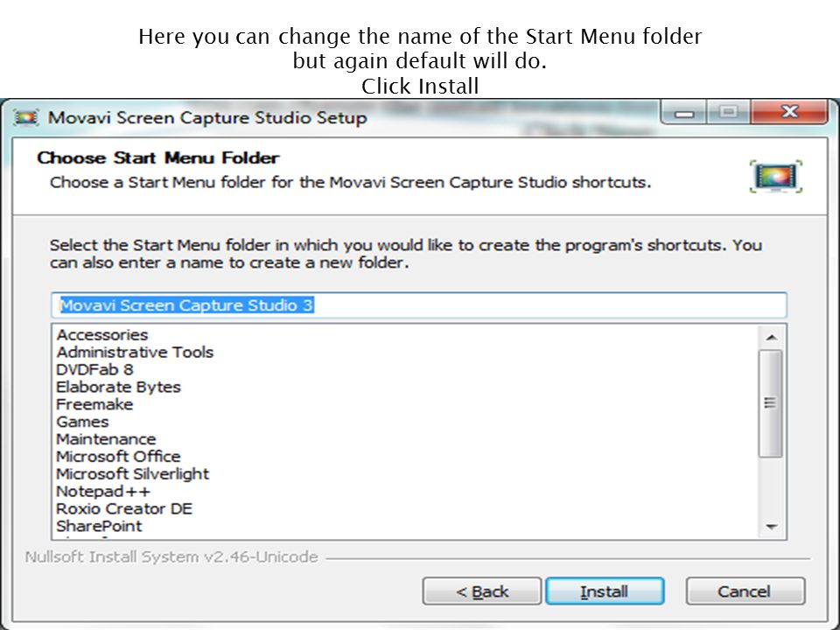
Task: Click the Start Menu folder name field
Action: (419, 305)
